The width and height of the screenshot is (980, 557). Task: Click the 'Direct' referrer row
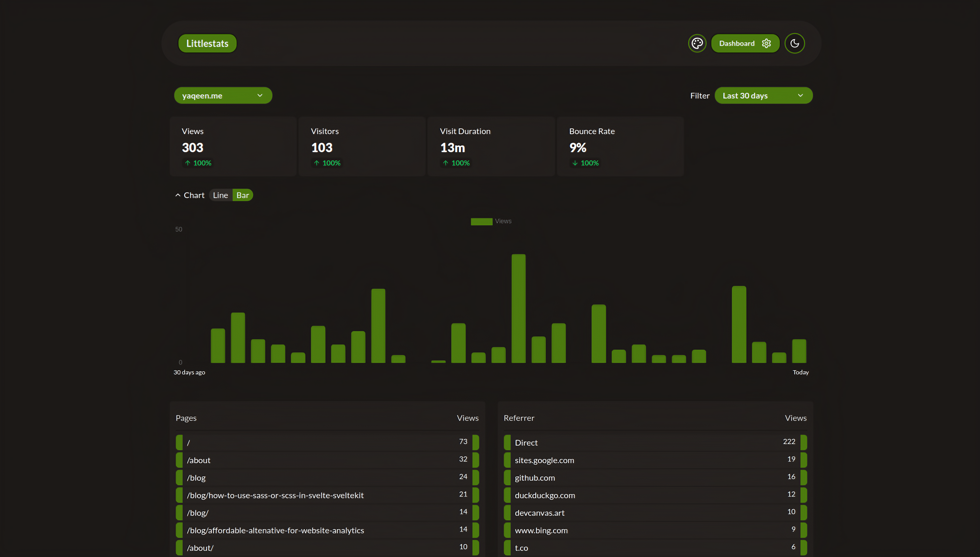[x=655, y=443]
